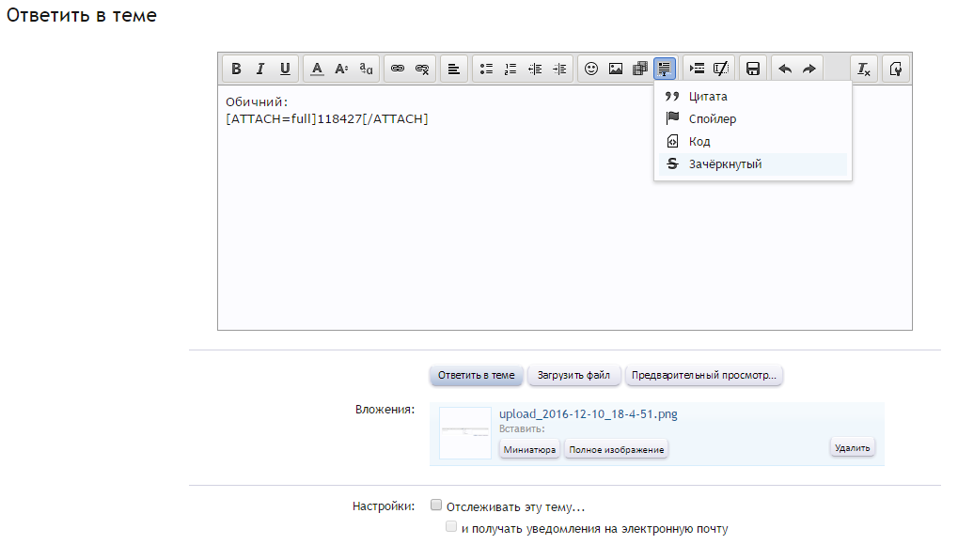Click the crossed-out text-box toolbar icon
Viewport: 958px width, 560px height.
pos(721,69)
